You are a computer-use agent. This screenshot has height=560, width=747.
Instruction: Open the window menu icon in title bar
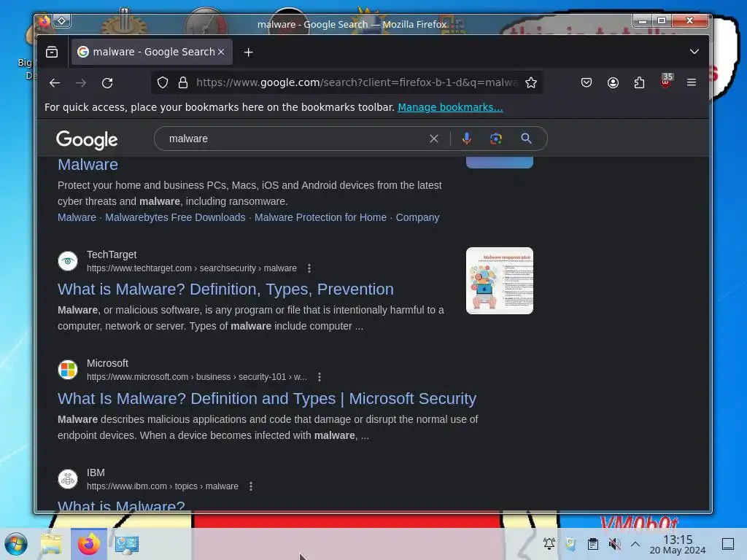(44, 20)
